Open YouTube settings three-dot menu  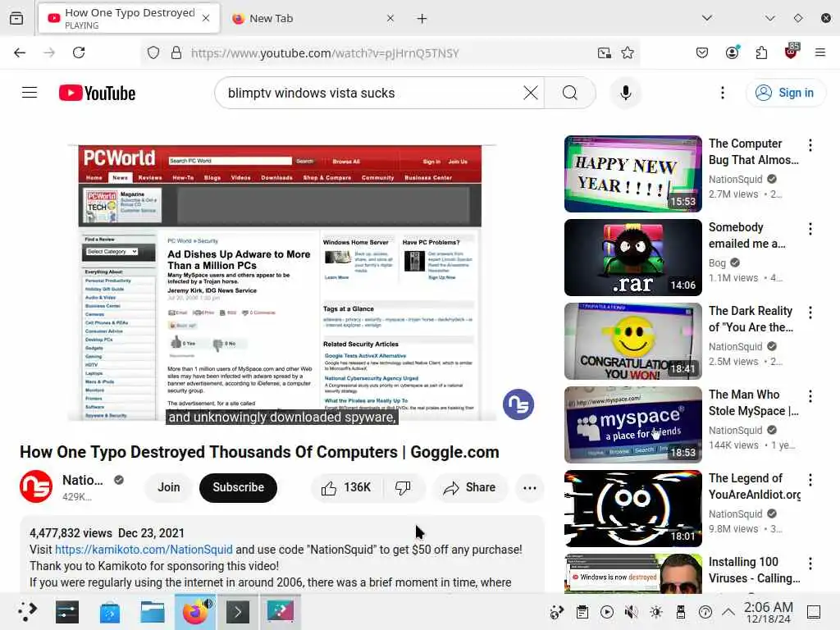tap(722, 93)
